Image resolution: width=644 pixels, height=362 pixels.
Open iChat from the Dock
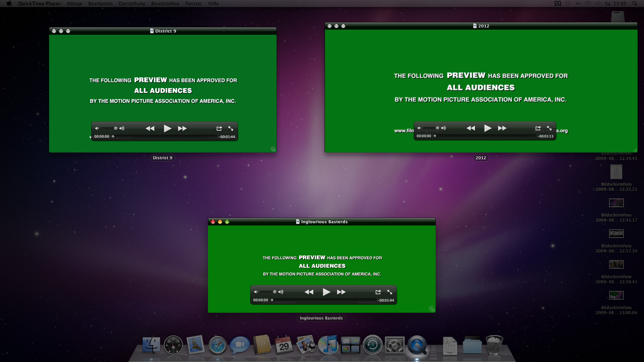(x=239, y=345)
